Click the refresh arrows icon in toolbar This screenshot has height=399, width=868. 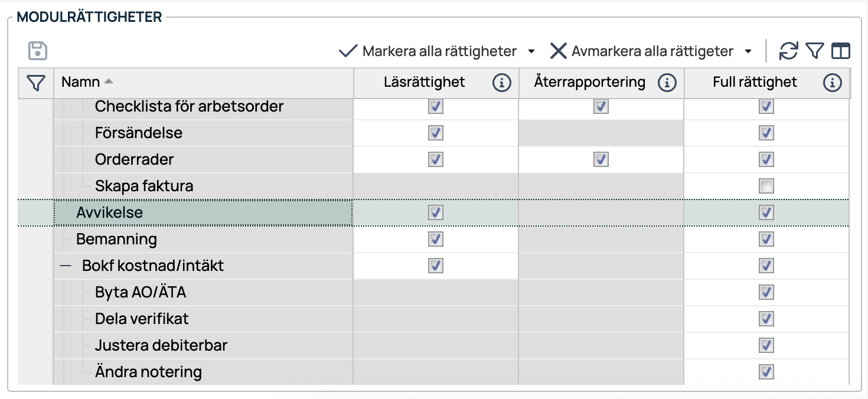pos(788,51)
